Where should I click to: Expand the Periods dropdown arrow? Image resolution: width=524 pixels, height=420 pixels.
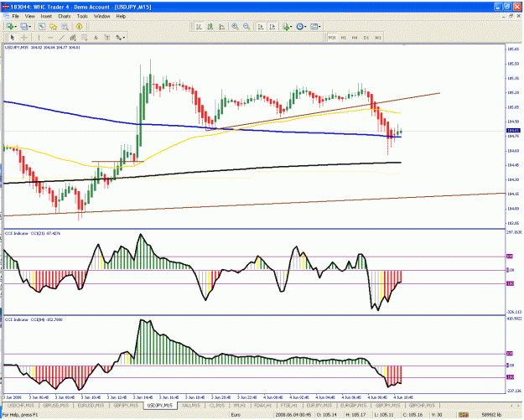[305, 27]
